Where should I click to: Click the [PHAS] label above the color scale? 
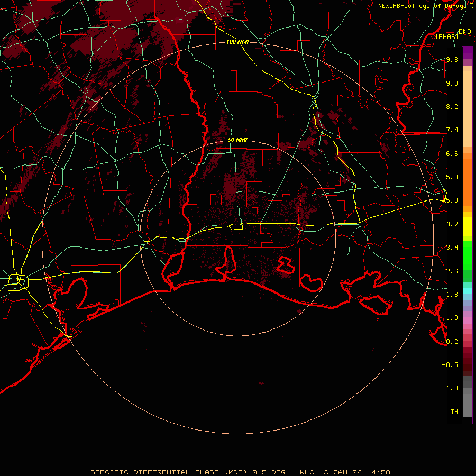(x=447, y=36)
